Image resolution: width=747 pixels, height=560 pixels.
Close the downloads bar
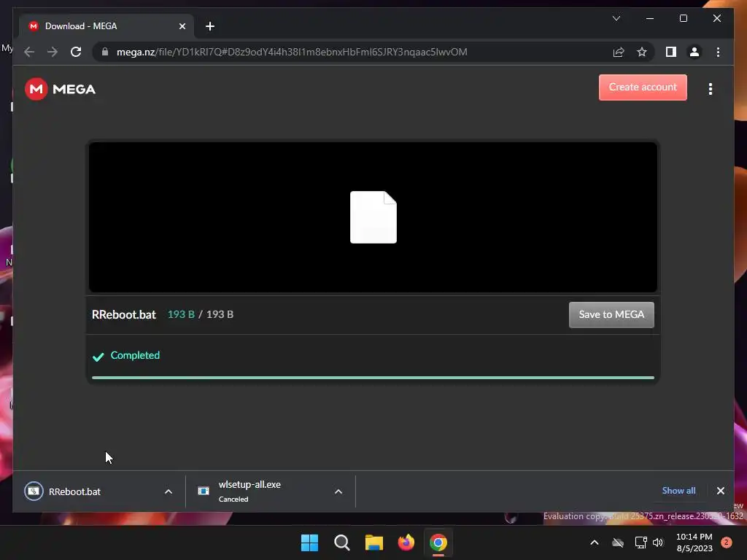click(x=720, y=491)
